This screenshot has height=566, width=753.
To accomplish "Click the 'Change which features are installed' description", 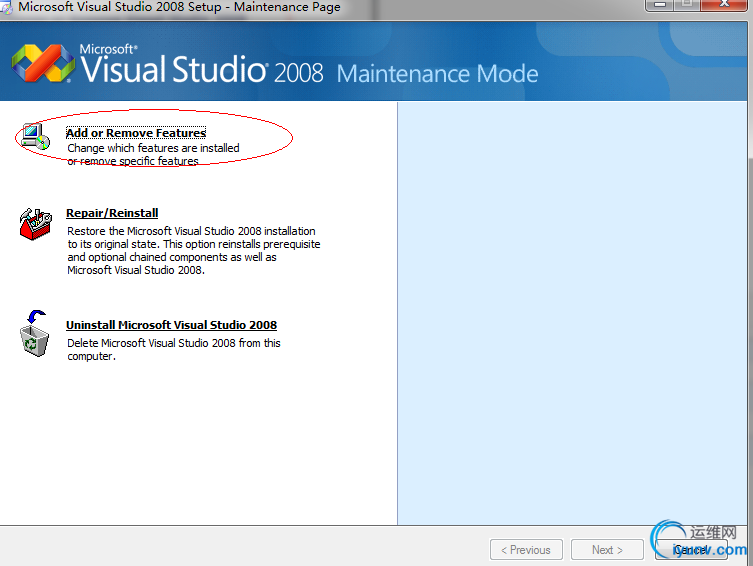I will tap(153, 154).
